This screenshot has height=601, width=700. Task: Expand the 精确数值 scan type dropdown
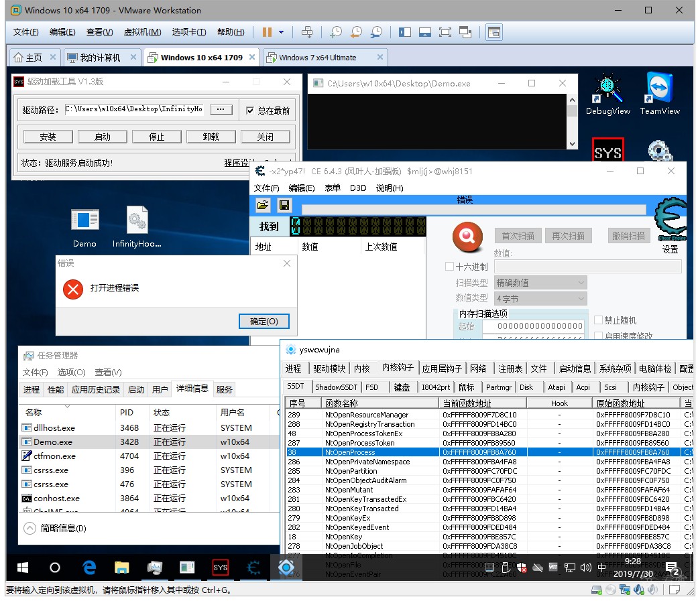[540, 283]
